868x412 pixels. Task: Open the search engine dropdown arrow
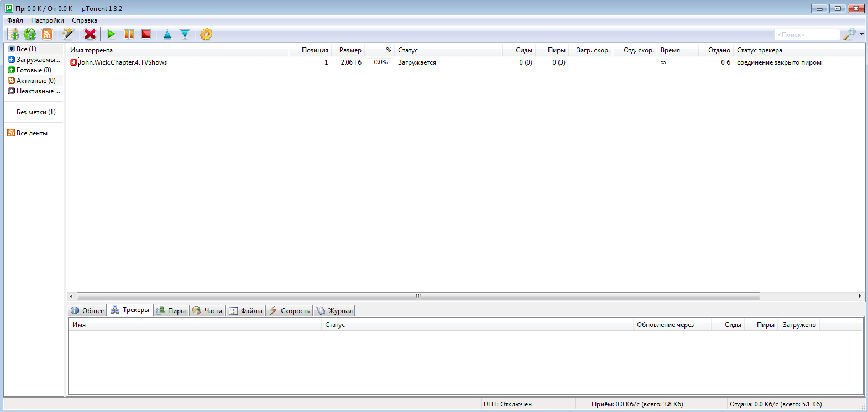(861, 34)
